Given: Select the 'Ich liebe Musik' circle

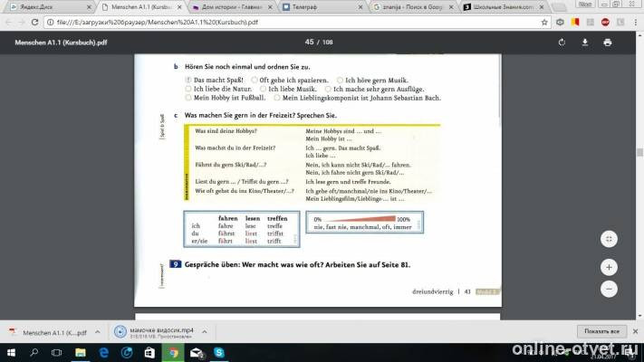Looking at the screenshot, I should tap(263, 89).
